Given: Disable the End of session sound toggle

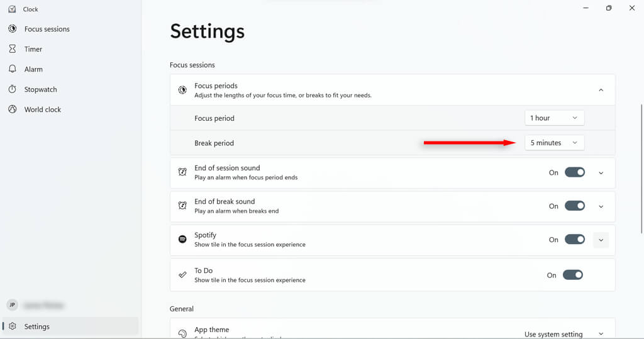Looking at the screenshot, I should coord(574,172).
